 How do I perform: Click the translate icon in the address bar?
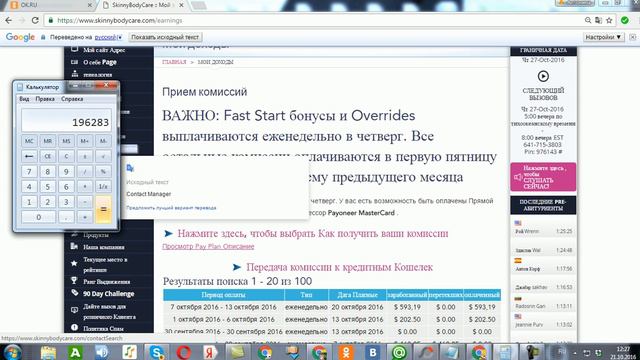pyautogui.click(x=598, y=20)
